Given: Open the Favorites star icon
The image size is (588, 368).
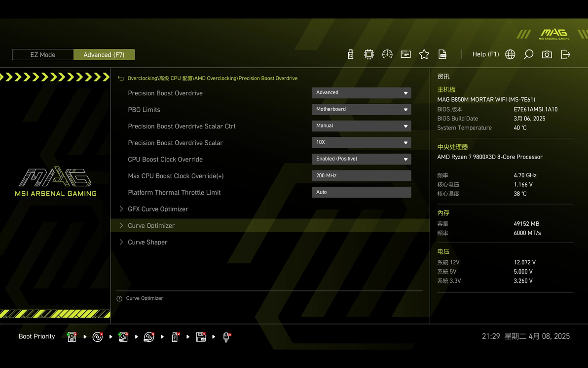Looking at the screenshot, I should pos(424,54).
